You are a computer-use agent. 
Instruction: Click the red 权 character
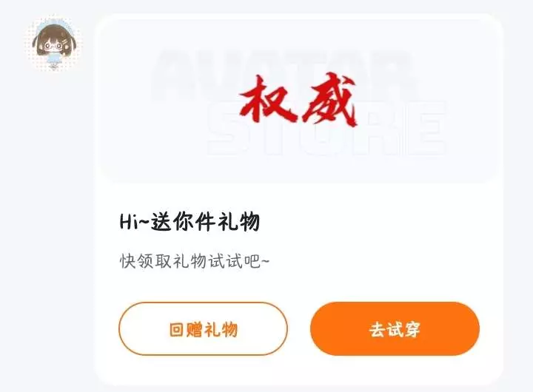pos(267,99)
